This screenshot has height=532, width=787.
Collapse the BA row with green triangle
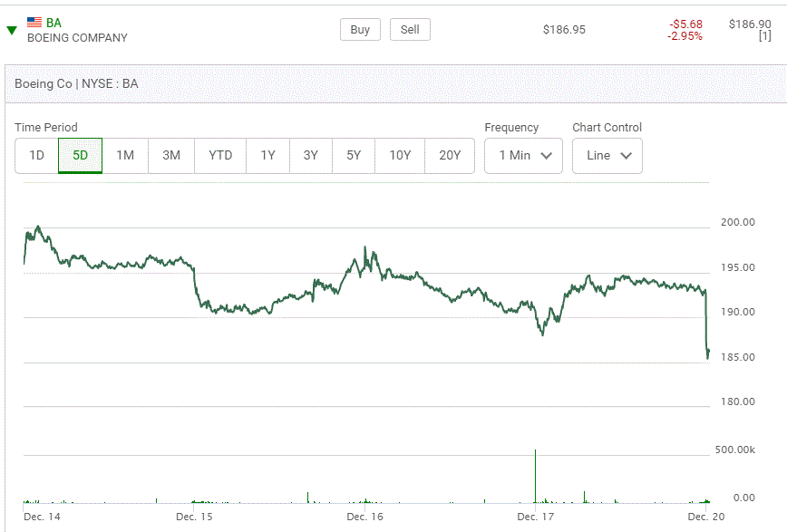tap(12, 31)
